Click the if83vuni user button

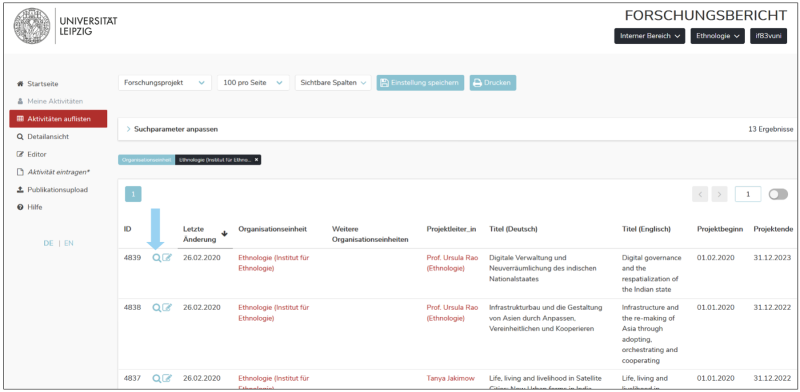[x=768, y=36]
